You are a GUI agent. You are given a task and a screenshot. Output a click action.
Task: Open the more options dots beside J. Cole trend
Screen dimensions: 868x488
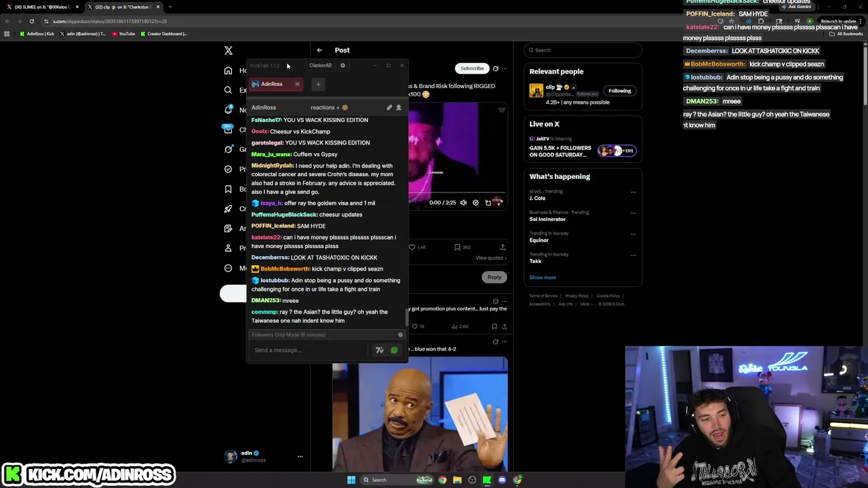tap(633, 192)
